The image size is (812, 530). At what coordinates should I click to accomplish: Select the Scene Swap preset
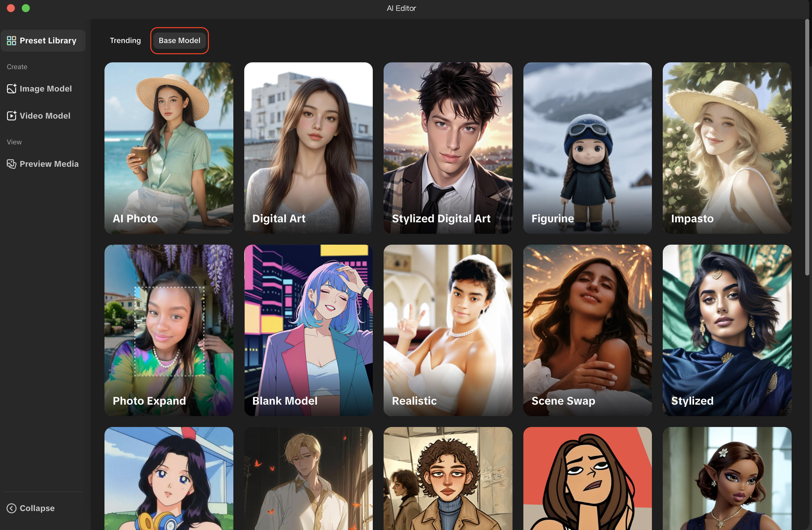pos(587,330)
